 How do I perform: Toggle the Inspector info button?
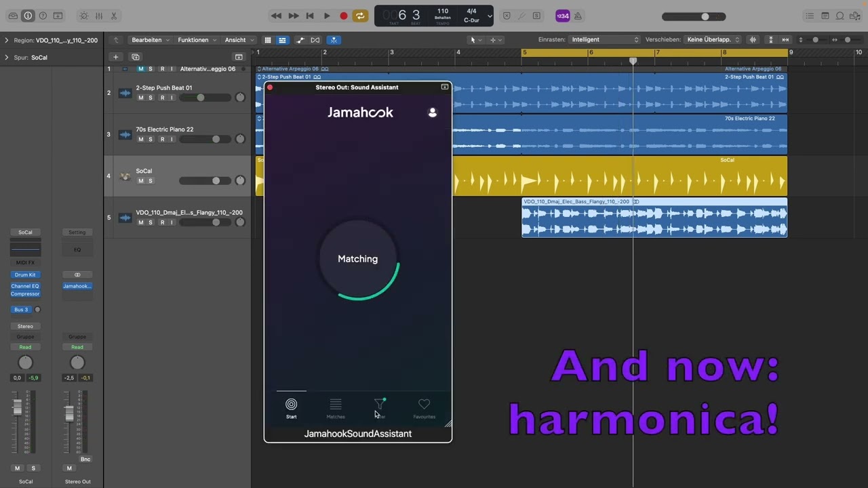tap(28, 16)
